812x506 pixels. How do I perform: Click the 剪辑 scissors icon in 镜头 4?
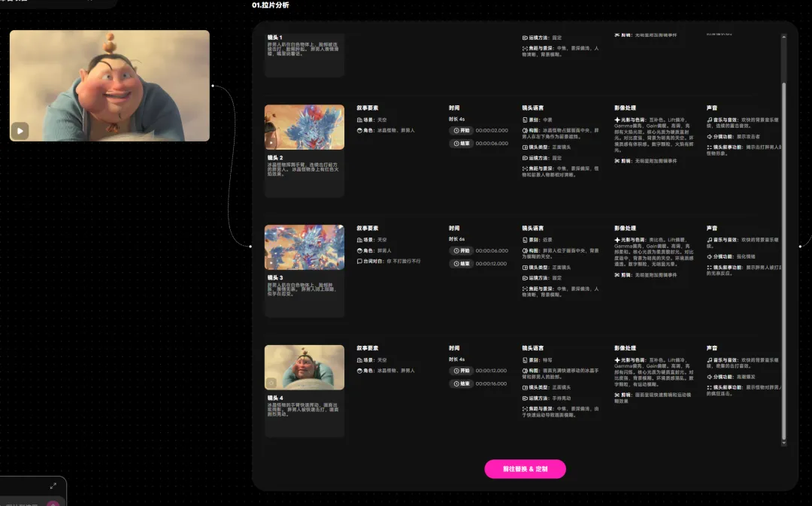[617, 395]
